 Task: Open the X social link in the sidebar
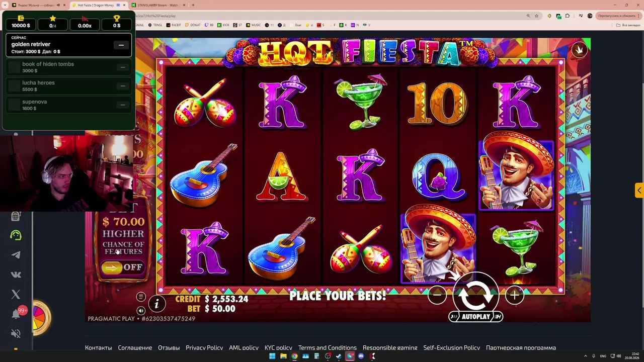coord(16,294)
